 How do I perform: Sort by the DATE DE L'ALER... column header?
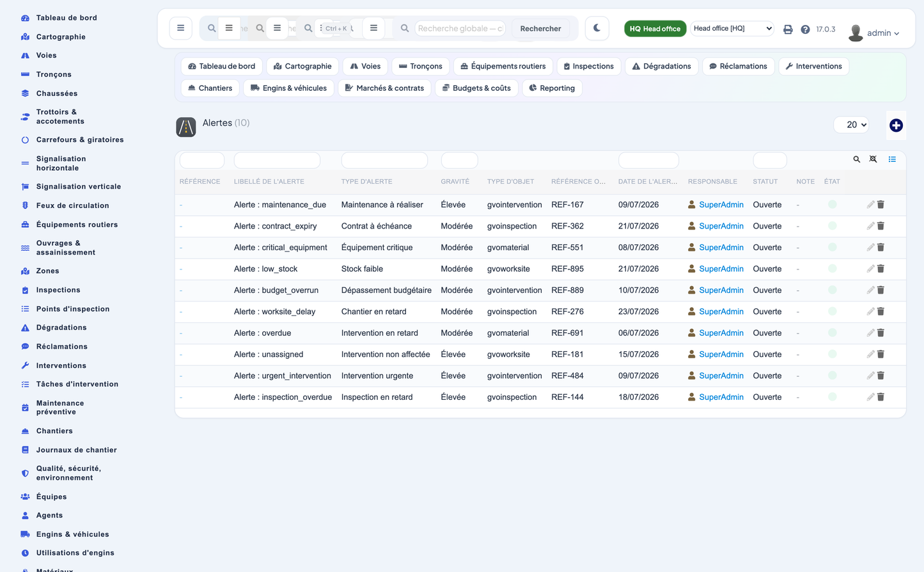point(648,182)
